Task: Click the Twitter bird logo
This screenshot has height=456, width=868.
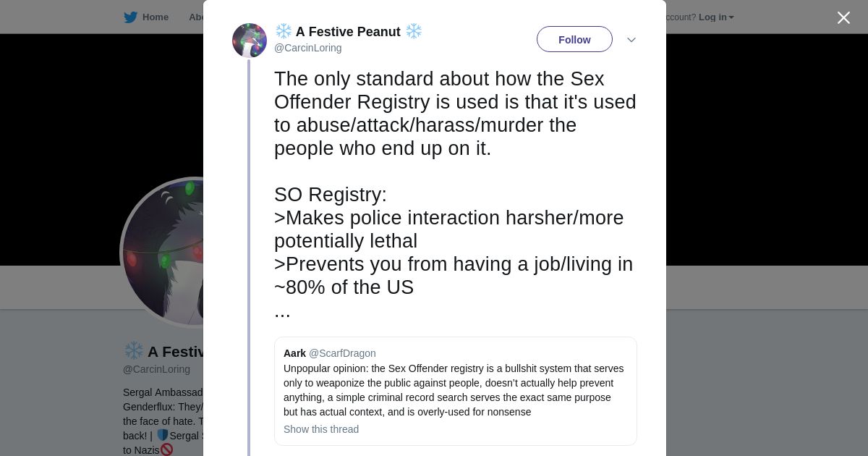Action: tap(130, 17)
